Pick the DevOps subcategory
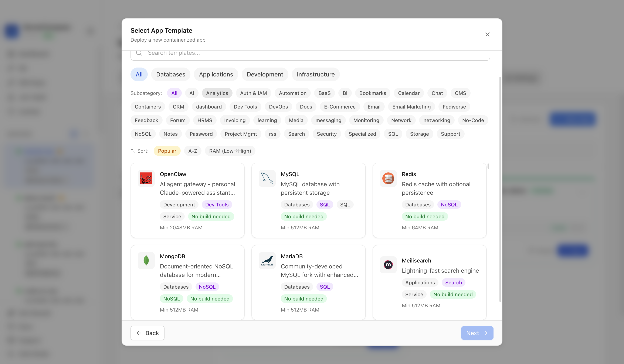This screenshot has height=364, width=624. point(278,107)
